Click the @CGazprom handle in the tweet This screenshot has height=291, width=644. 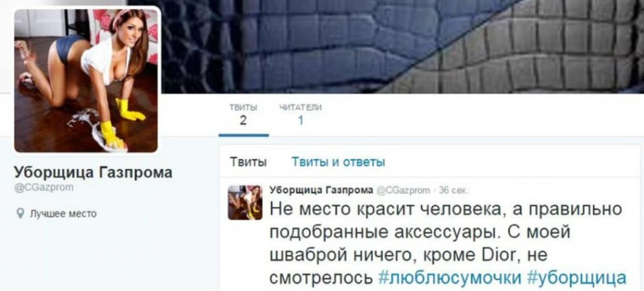pyautogui.click(x=403, y=190)
